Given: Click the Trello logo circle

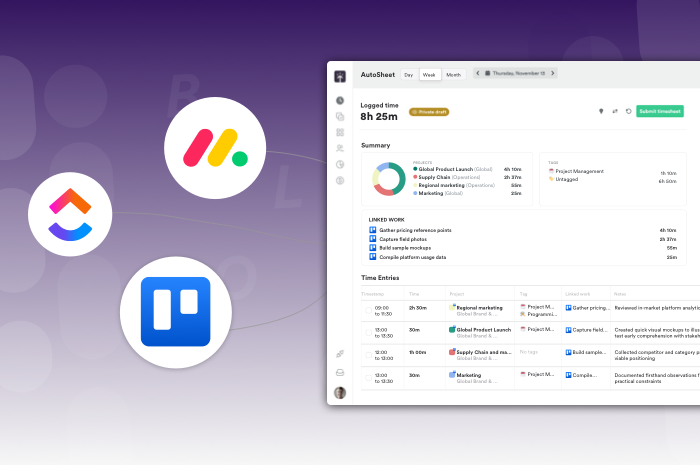Looking at the screenshot, I should point(176,312).
